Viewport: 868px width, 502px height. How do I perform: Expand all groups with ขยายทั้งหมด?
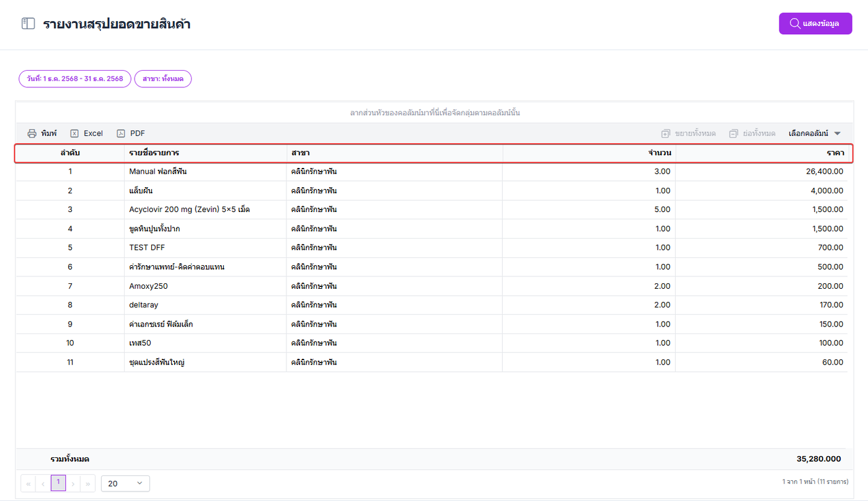(689, 133)
